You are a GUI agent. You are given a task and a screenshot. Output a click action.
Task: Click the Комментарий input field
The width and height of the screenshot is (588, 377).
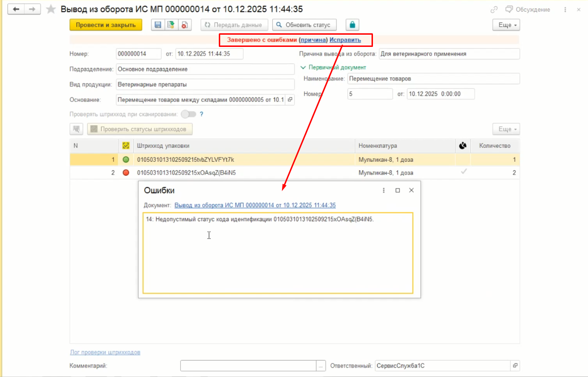click(248, 366)
